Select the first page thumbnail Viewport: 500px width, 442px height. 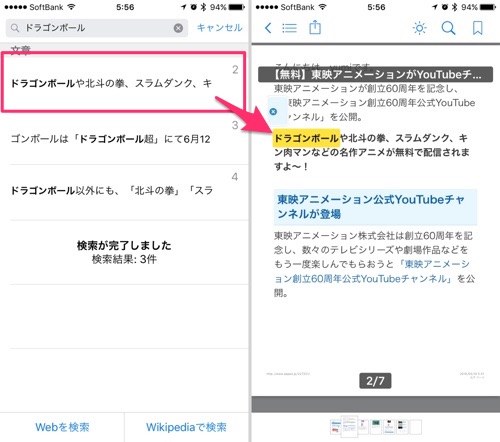pyautogui.click(x=336, y=427)
